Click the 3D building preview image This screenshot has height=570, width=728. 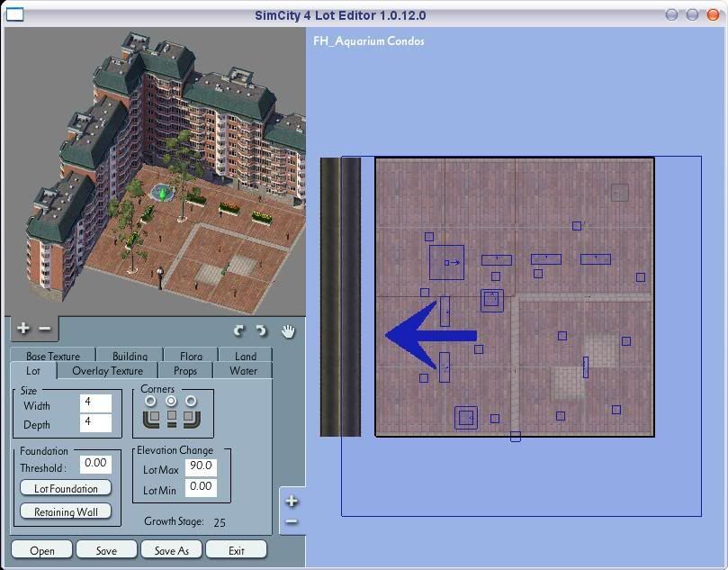pos(155,171)
